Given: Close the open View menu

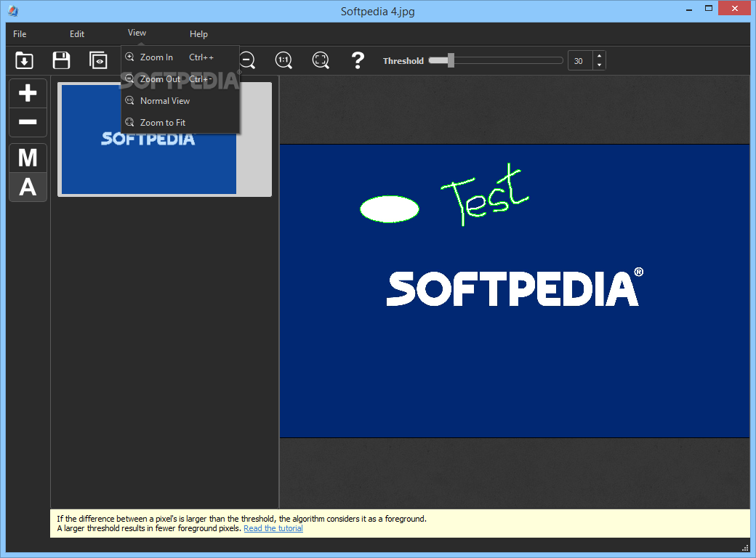Looking at the screenshot, I should click(137, 33).
